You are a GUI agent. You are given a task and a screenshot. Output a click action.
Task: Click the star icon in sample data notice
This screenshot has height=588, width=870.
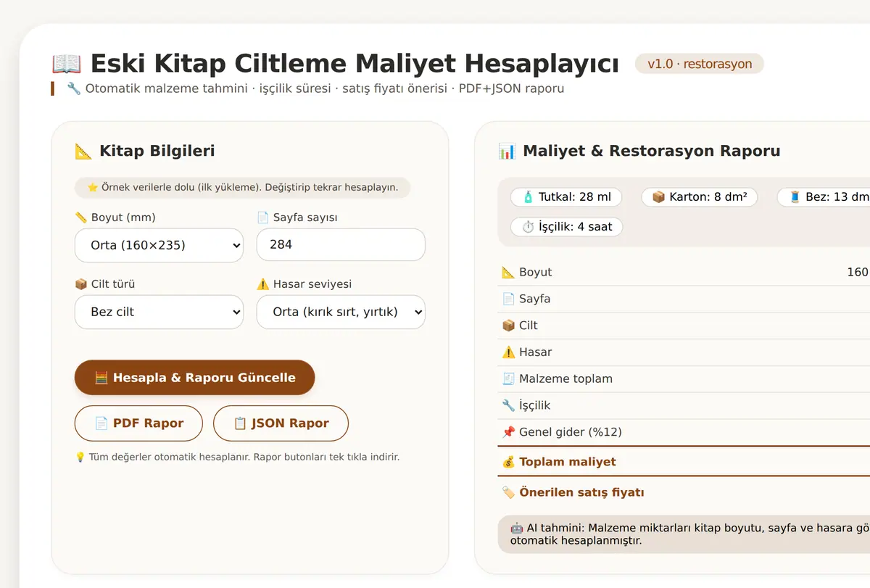coord(93,187)
